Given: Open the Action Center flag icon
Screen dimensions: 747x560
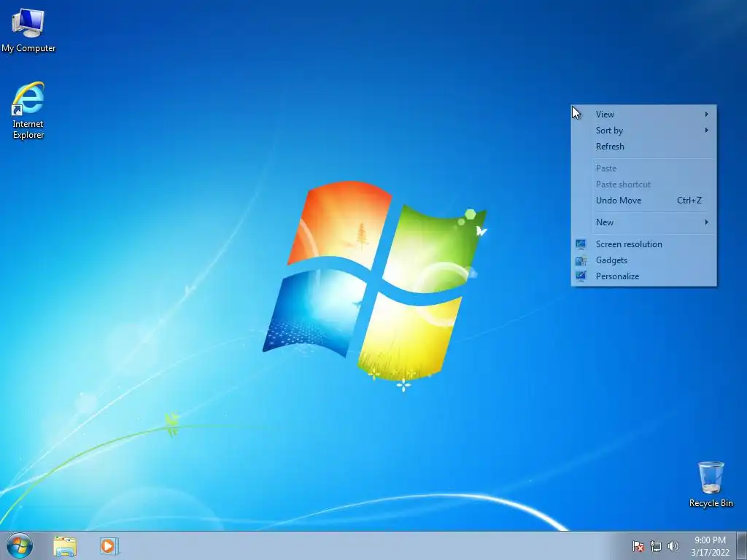Looking at the screenshot, I should click(x=638, y=546).
